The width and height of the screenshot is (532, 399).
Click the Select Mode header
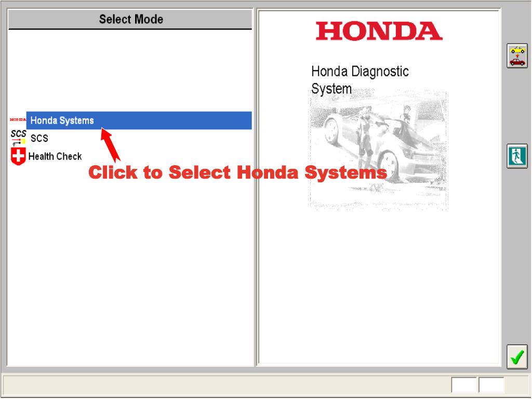(130, 19)
